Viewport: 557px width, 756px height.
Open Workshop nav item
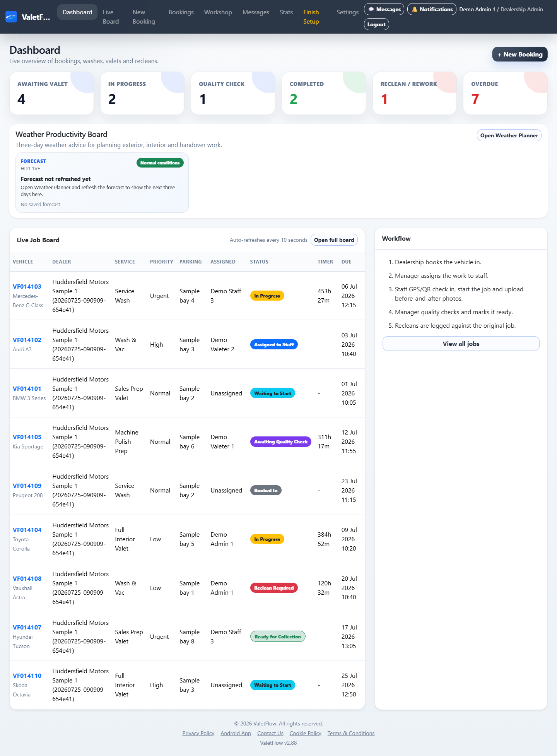tap(218, 12)
